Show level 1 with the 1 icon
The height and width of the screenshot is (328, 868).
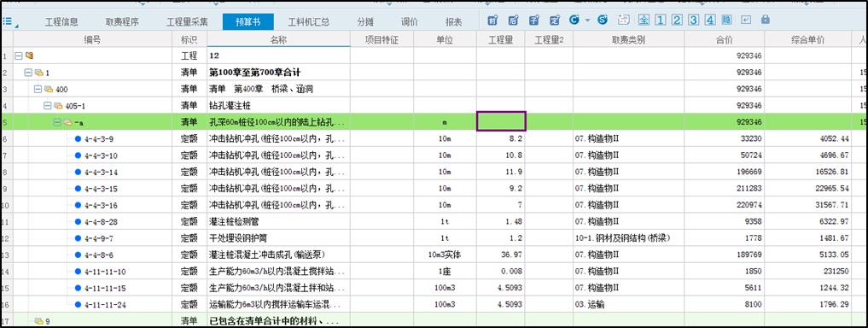pyautogui.click(x=660, y=20)
